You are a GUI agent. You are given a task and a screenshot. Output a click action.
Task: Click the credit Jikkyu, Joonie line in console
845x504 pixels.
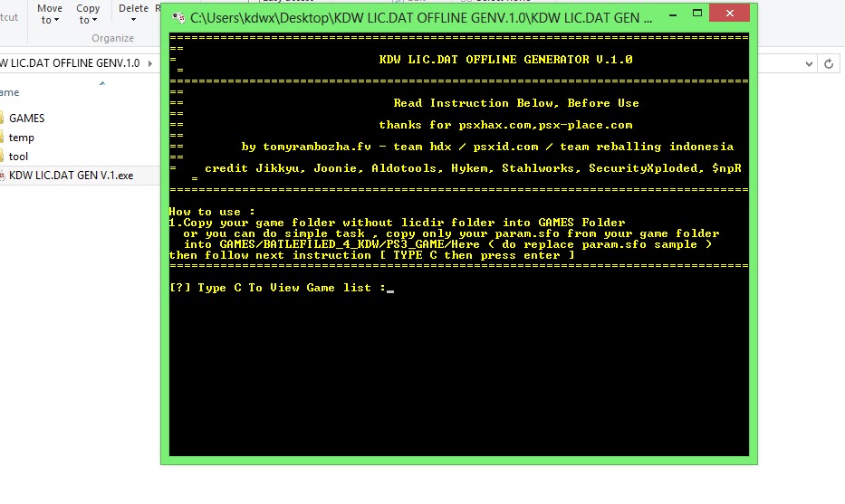pyautogui.click(x=473, y=168)
